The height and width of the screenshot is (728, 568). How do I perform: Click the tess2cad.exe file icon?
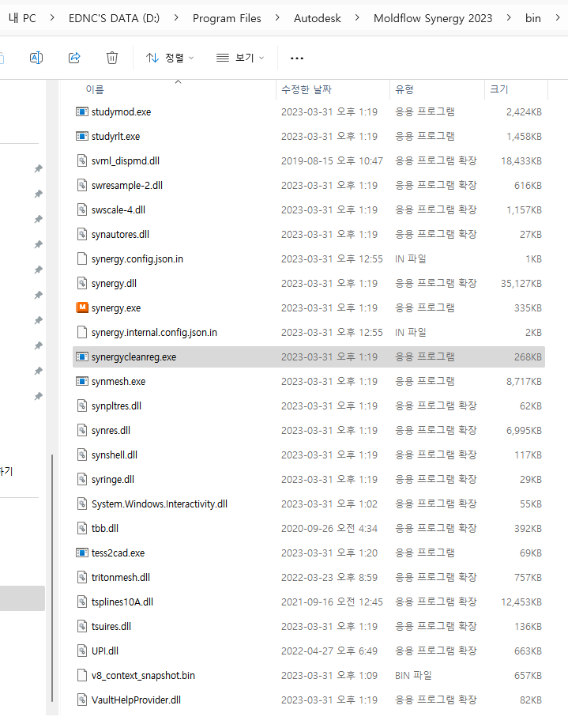81,553
